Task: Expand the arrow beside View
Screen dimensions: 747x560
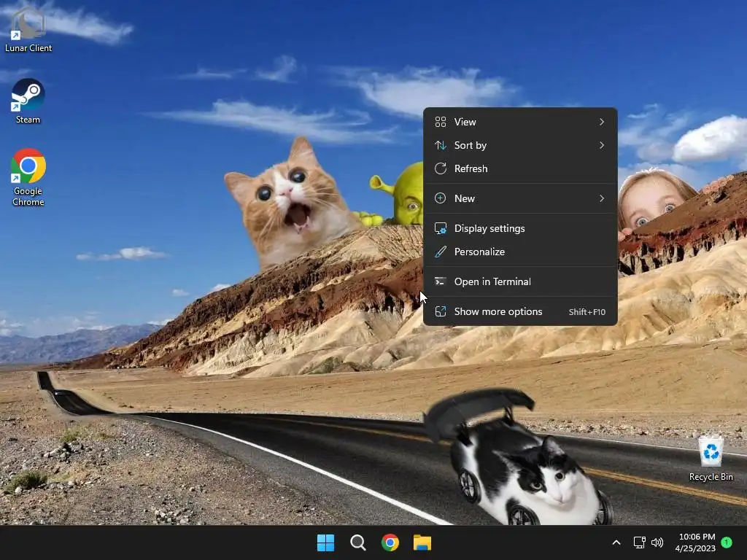Action: [x=602, y=122]
